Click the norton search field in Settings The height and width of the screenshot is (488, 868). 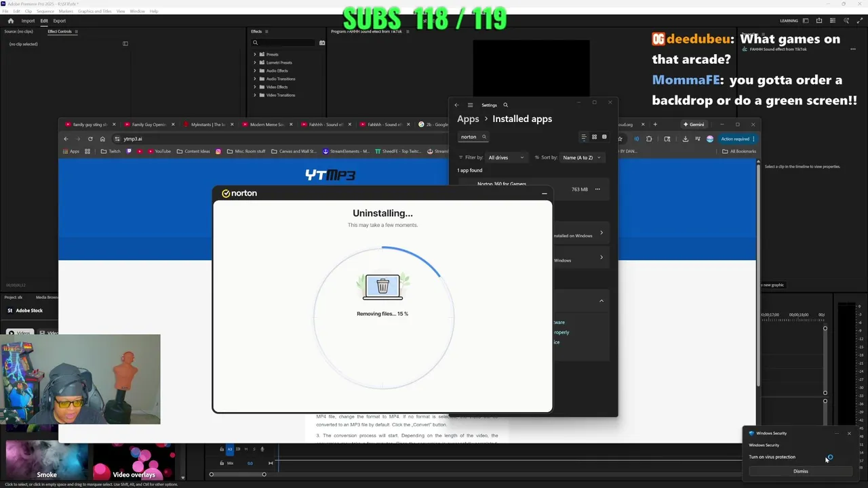tap(474, 137)
